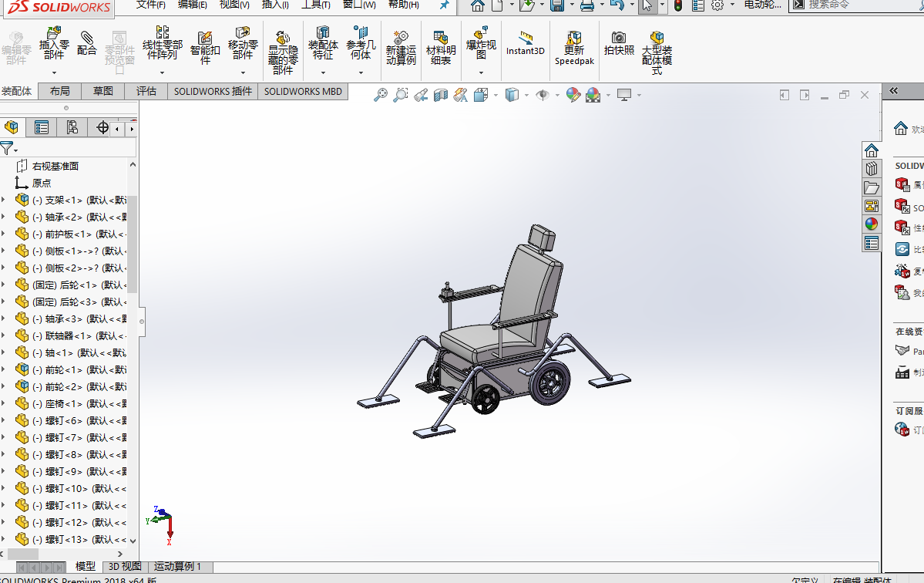This screenshot has width=924, height=583.
Task: Click the Save disk icon
Action: pyautogui.click(x=557, y=6)
